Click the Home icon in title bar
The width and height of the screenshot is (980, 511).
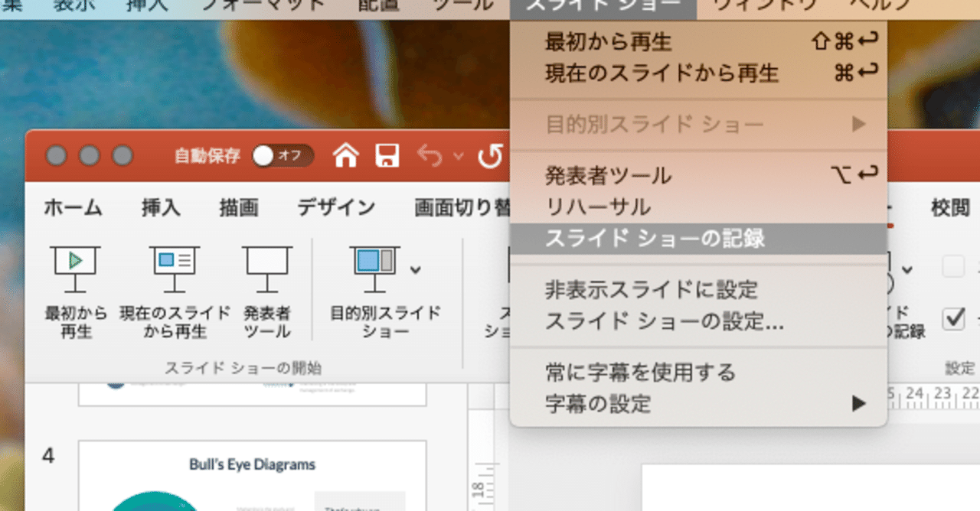(346, 156)
